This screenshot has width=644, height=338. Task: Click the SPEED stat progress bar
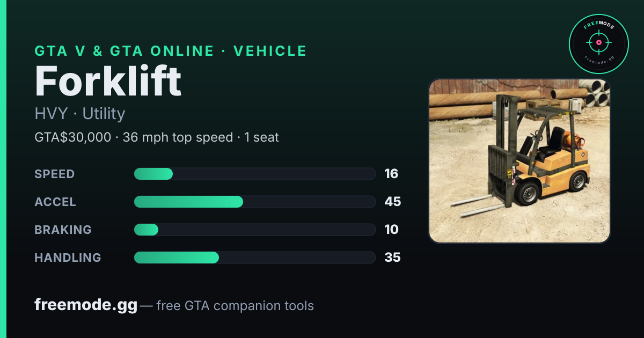[x=254, y=174]
